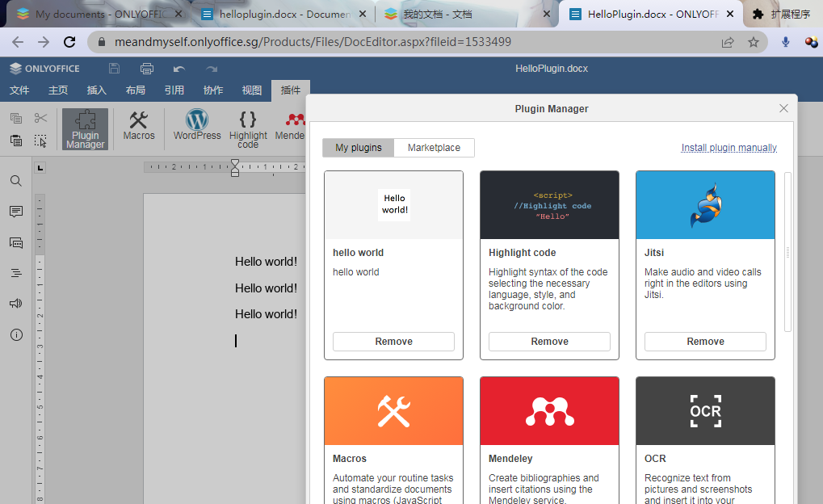
Task: Click the Paste icon in toolbar
Action: click(15, 141)
